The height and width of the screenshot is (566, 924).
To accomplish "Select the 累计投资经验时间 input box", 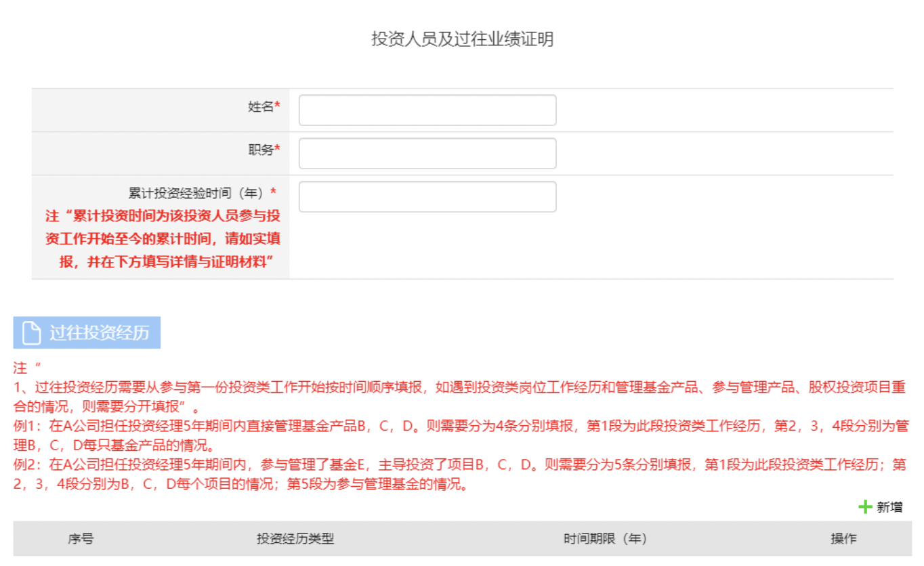I will pos(427,197).
